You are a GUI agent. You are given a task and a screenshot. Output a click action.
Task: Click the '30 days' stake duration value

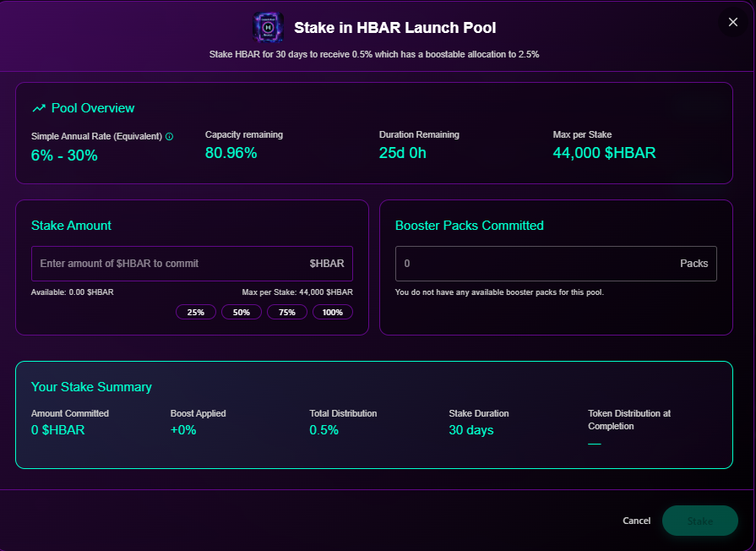tap(471, 430)
